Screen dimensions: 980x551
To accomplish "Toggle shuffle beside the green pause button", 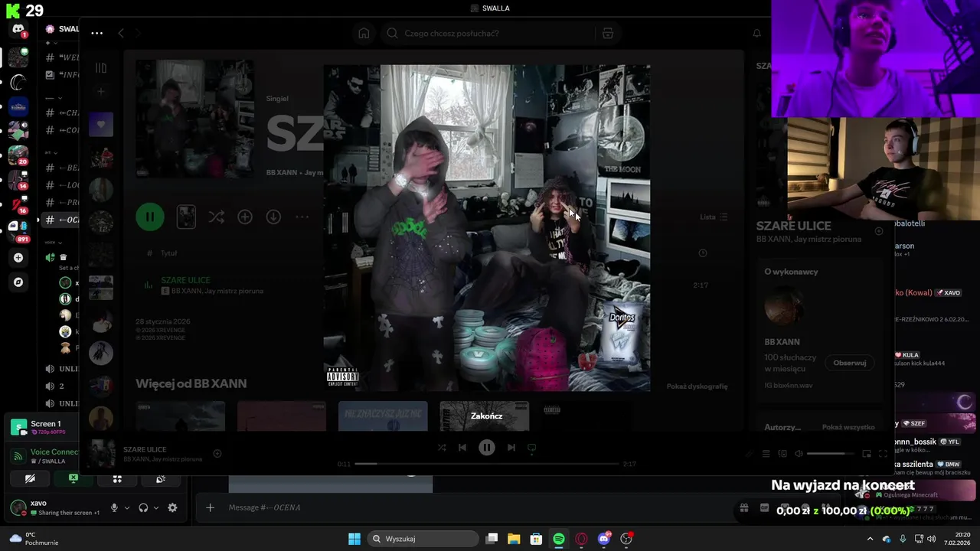I will [x=217, y=217].
